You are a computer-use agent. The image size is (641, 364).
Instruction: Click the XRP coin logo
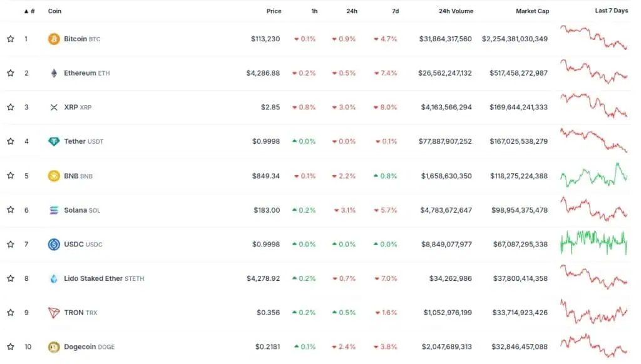click(x=54, y=108)
